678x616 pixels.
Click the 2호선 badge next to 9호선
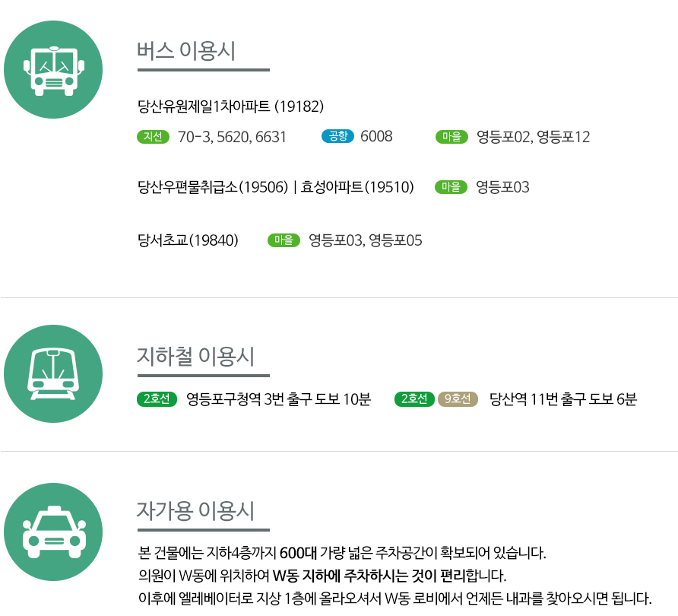click(x=415, y=399)
